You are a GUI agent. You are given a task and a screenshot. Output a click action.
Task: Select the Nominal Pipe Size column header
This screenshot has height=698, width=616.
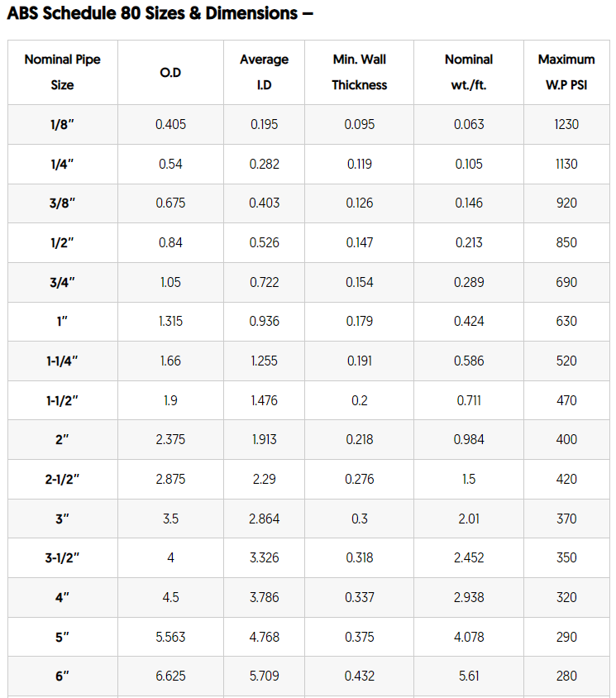[x=62, y=72]
